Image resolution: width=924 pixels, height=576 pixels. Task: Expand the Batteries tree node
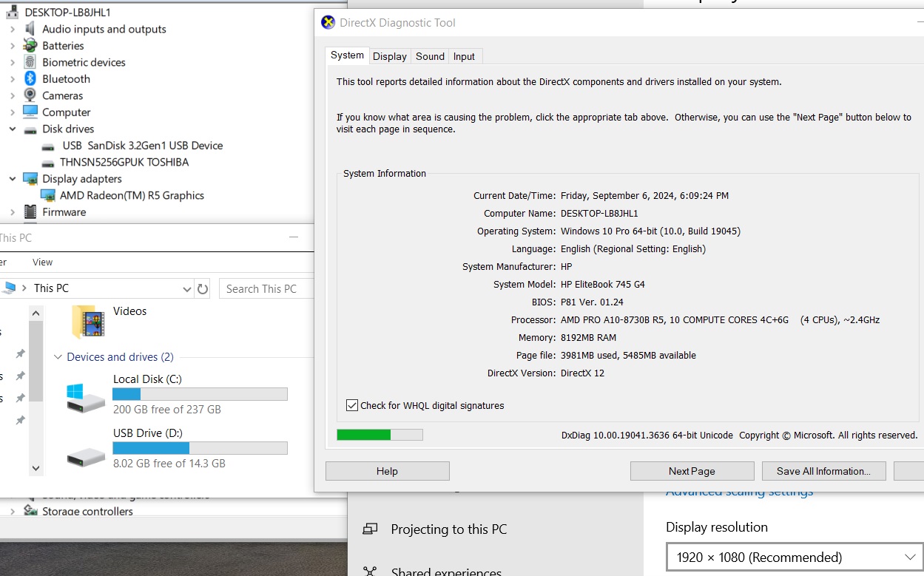13,46
